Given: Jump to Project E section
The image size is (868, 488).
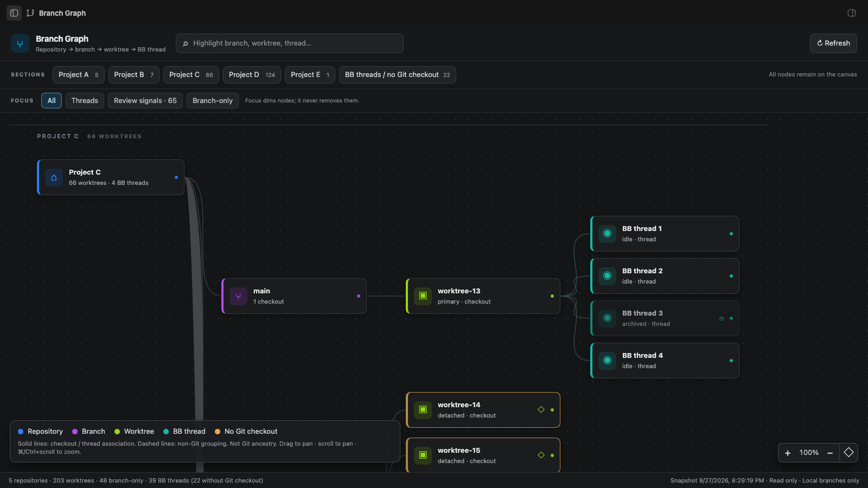Looking at the screenshot, I should point(310,75).
